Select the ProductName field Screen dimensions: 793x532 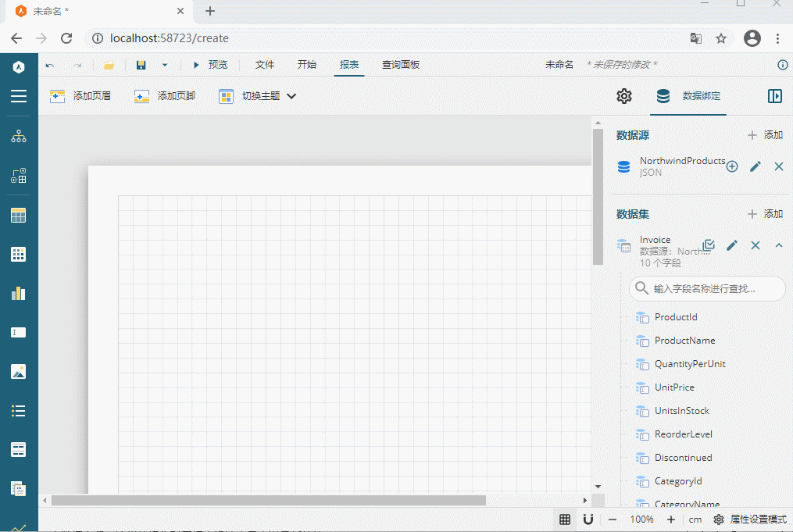click(x=684, y=341)
